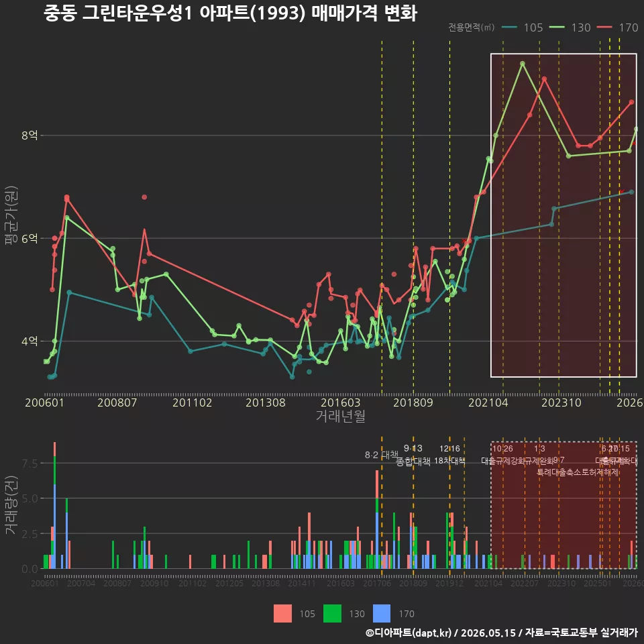Screen dimensions: 644x644
Task: Click the 종합대책 annotation label
Action: (413, 462)
